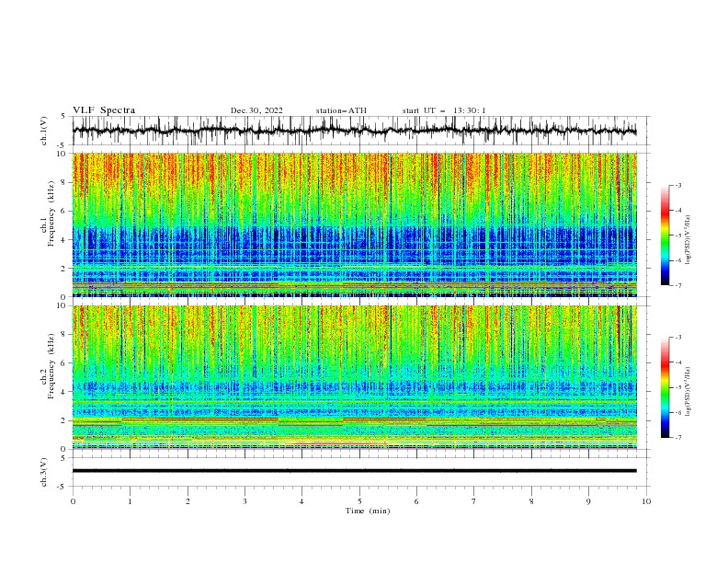Click time axis tick label "7"
This screenshot has width=728, height=563.
point(473,501)
